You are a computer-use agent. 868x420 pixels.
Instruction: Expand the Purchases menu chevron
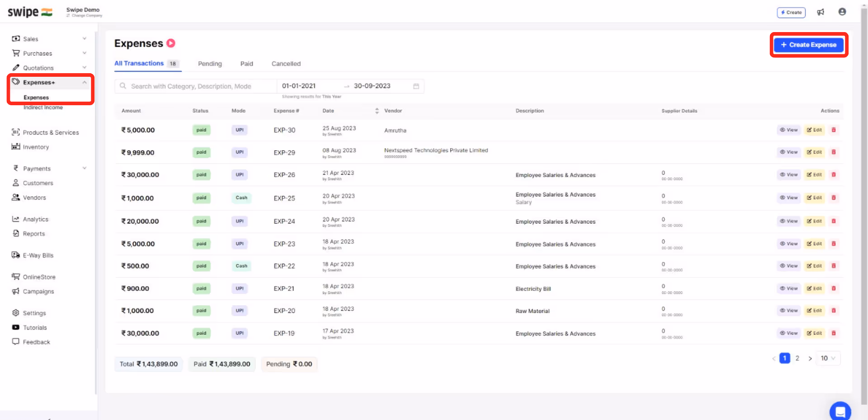[x=85, y=53]
